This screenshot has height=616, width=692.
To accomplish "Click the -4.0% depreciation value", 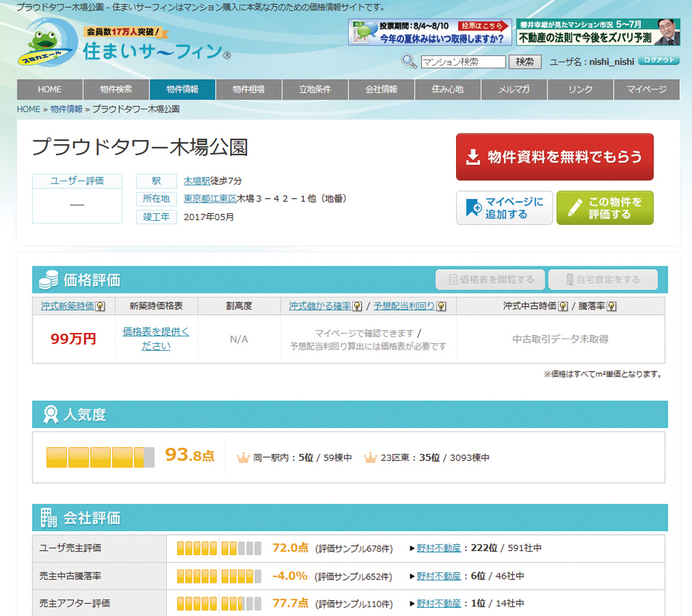I will [290, 576].
